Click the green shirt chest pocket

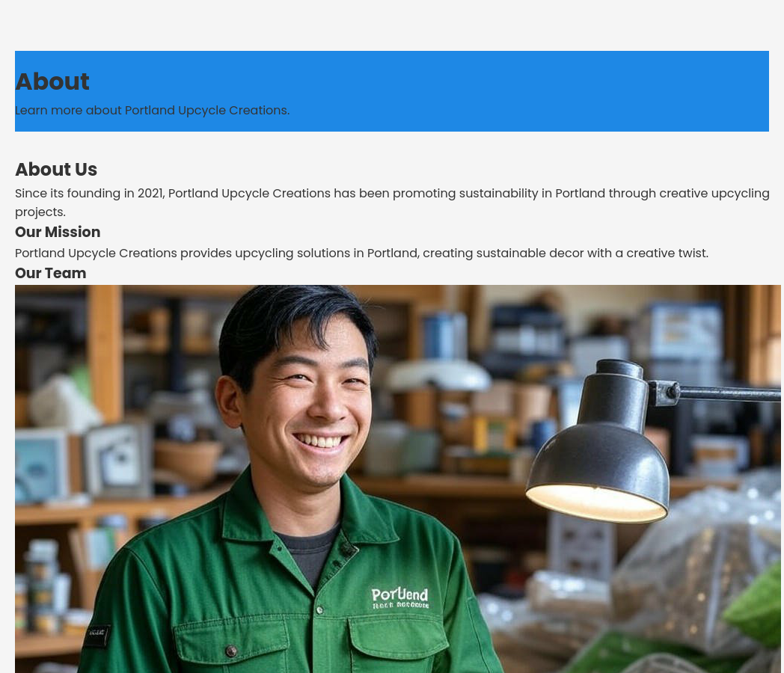pyautogui.click(x=397, y=644)
